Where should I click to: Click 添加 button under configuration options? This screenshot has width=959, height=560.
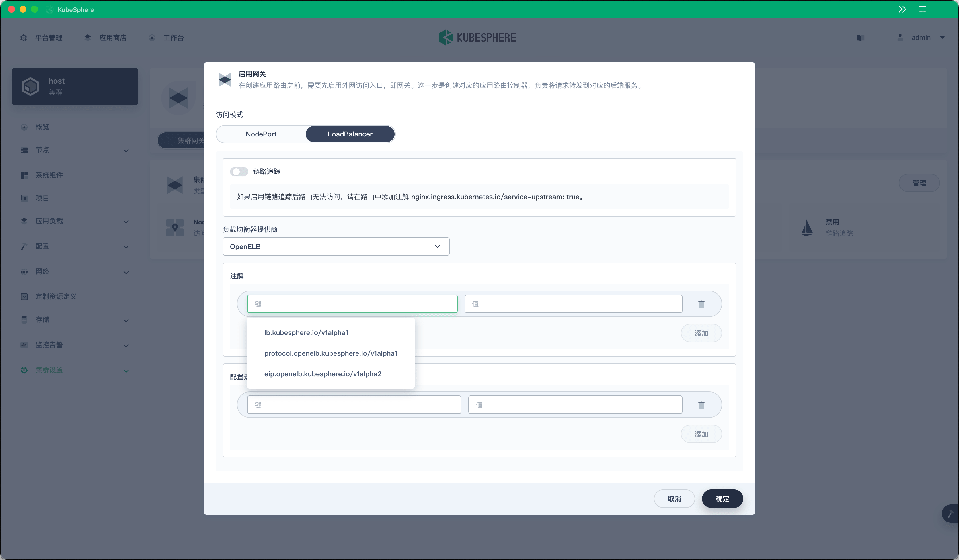tap(701, 434)
